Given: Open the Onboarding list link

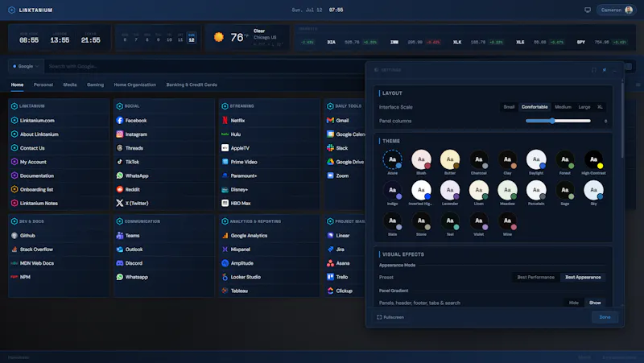Looking at the screenshot, I should (x=32, y=189).
